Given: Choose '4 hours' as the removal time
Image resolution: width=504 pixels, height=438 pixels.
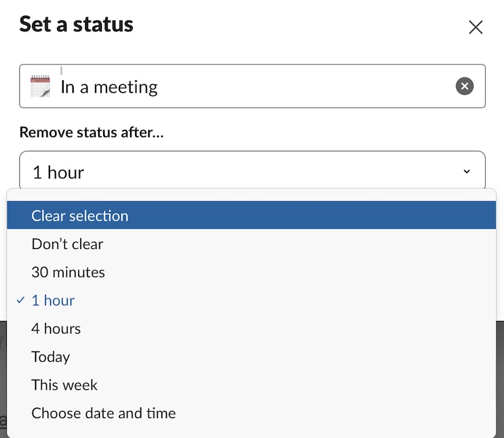Looking at the screenshot, I should (x=56, y=328).
